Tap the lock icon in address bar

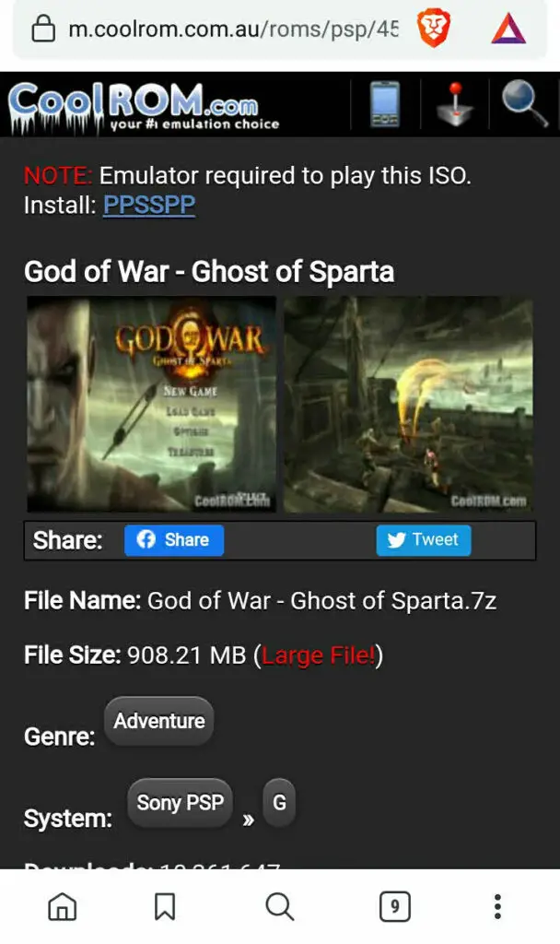(43, 29)
